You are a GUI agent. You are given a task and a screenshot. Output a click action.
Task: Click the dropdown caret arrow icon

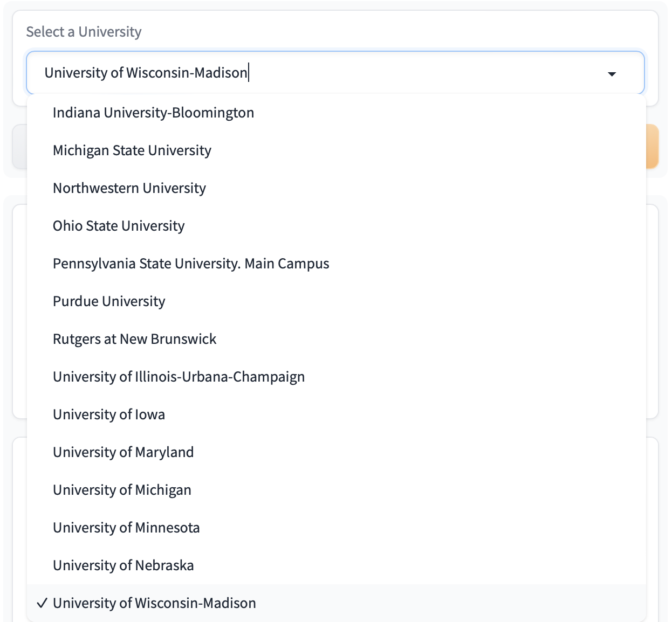tap(612, 74)
